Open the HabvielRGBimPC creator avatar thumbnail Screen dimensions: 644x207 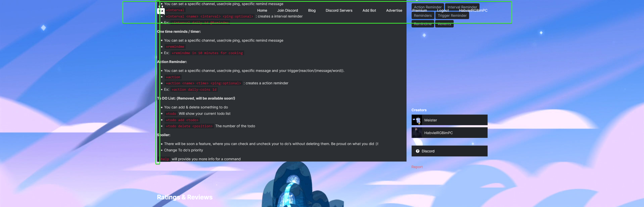(x=417, y=133)
